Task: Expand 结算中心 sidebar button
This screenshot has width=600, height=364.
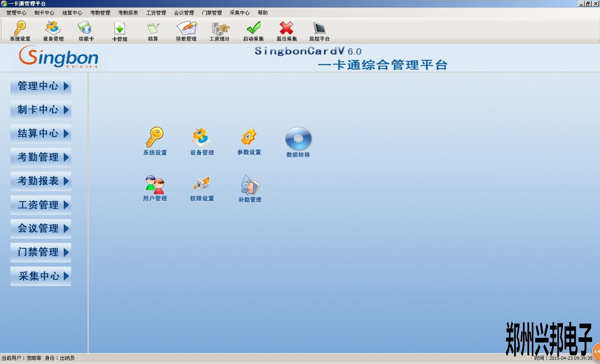Action: point(41,134)
